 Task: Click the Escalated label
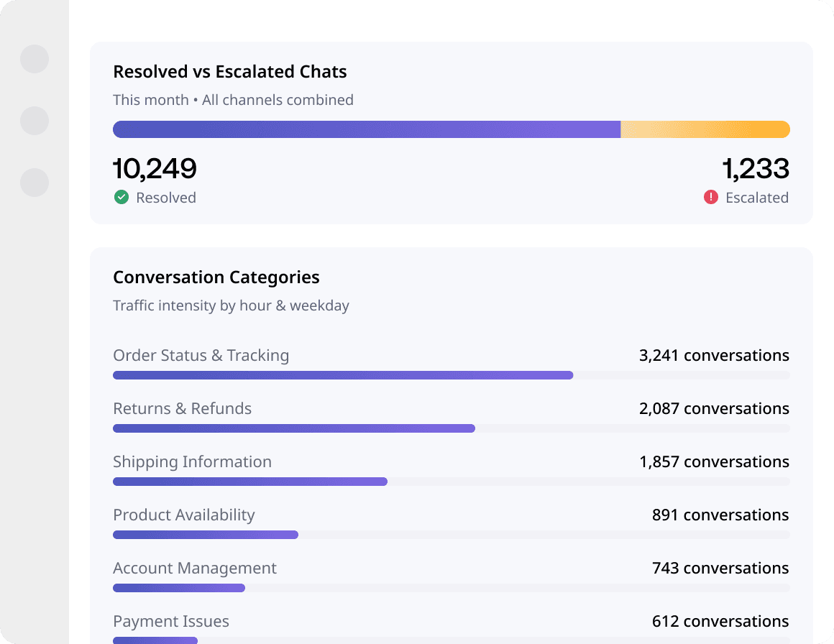[x=757, y=198]
